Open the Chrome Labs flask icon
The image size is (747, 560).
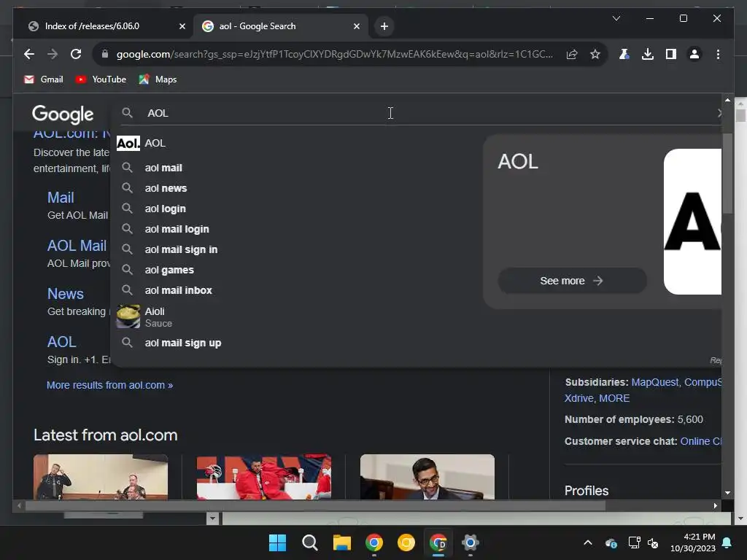tap(624, 54)
